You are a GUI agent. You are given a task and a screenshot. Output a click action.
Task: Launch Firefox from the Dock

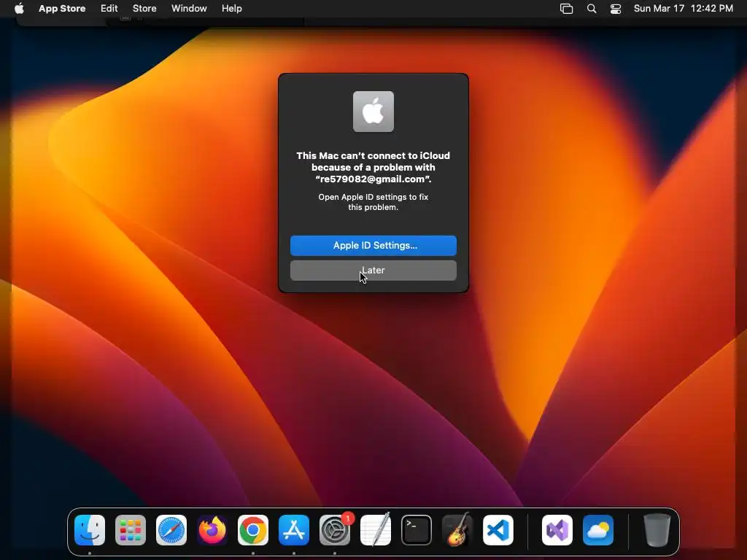212,530
